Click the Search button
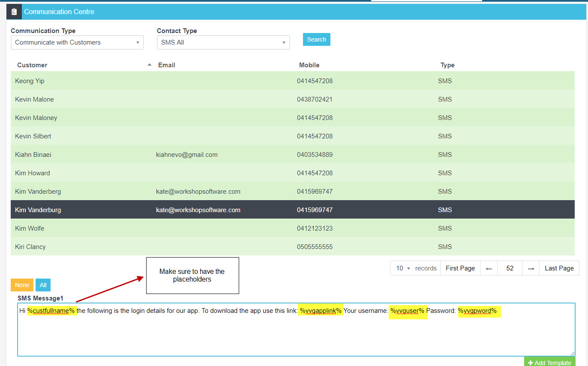Image resolution: width=588 pixels, height=366 pixels. [316, 39]
